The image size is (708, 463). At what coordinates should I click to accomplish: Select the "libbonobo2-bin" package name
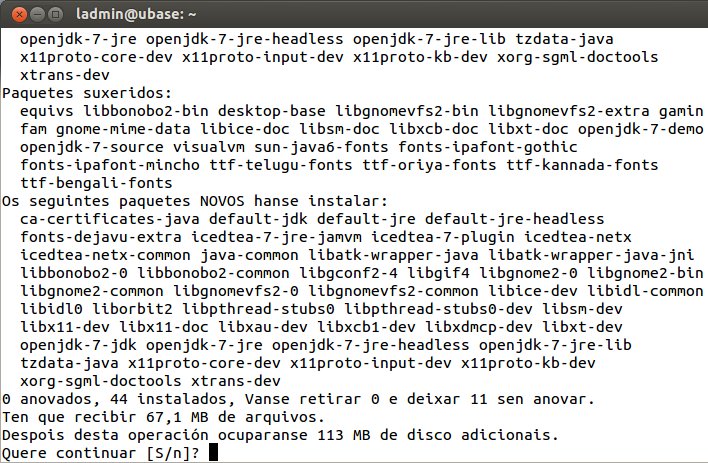pos(146,111)
